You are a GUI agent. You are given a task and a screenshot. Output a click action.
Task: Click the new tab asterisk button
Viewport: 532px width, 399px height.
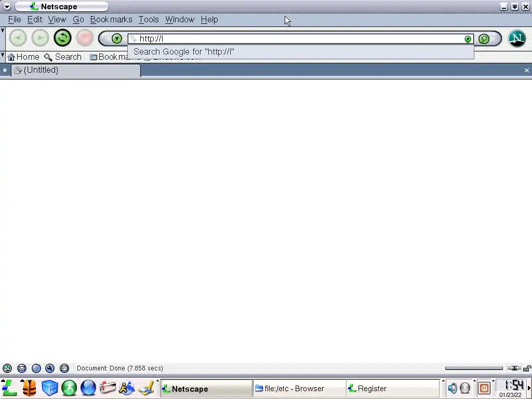[x=5, y=70]
